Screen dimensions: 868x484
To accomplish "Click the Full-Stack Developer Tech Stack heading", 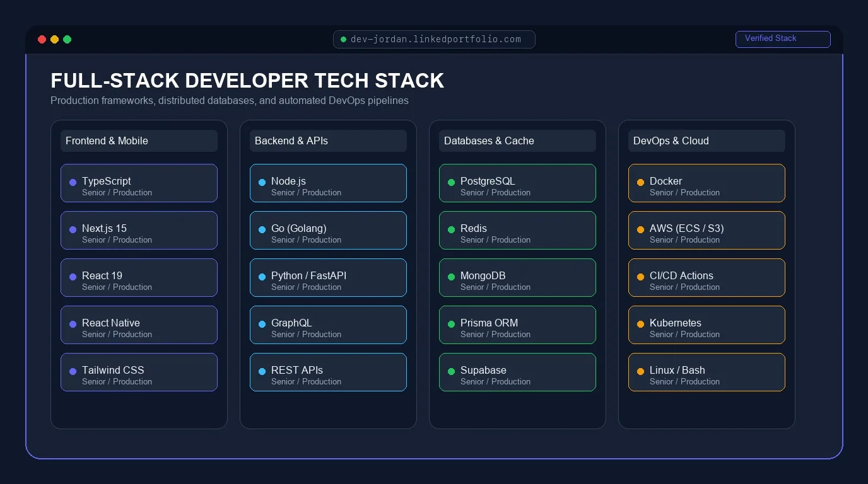I will tap(247, 81).
